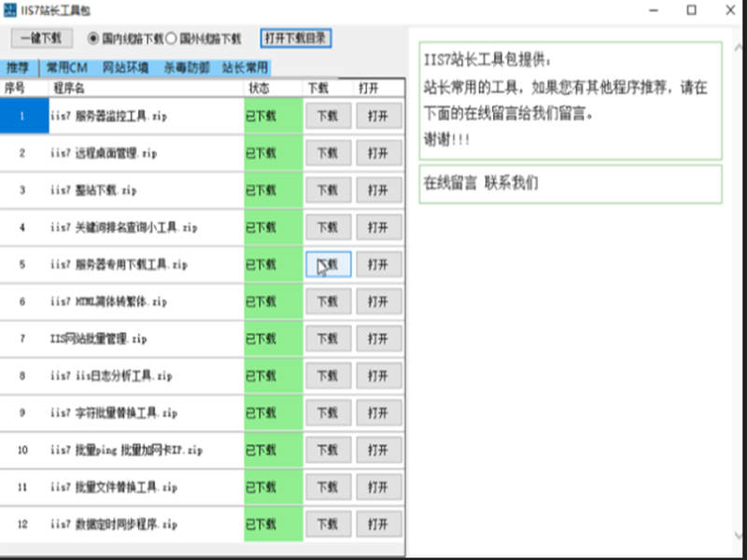This screenshot has height=560, width=747.
Task: Open 批量ping 批量加网卡IP.zip via 打开 button
Action: click(379, 450)
